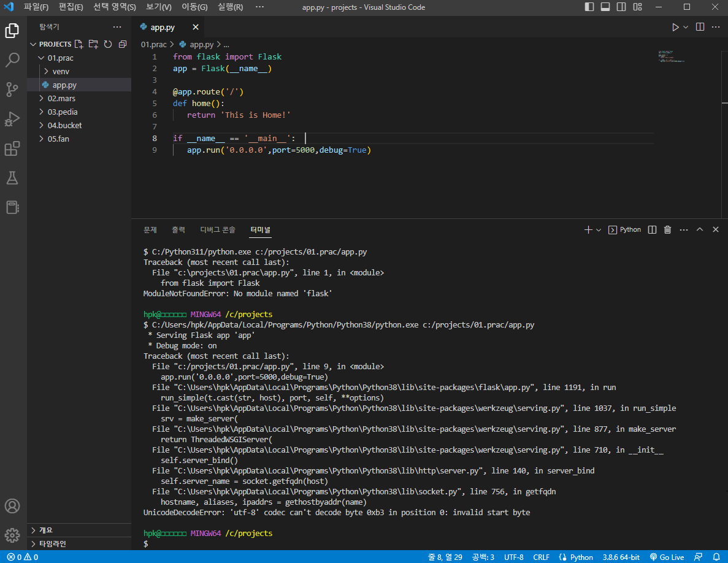This screenshot has height=563, width=728.
Task: Change line ending via CRLF indicator
Action: click(x=542, y=557)
